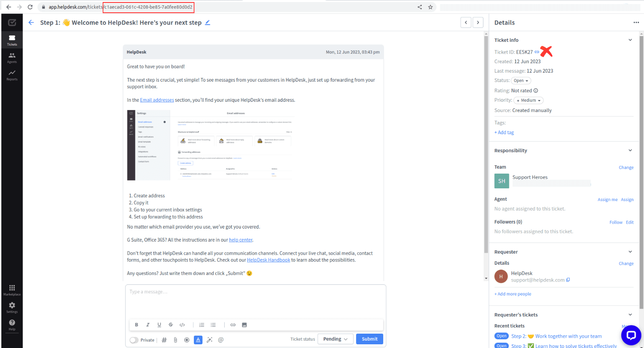Open live chat widget bubble
The image size is (644, 348).
pos(631,335)
